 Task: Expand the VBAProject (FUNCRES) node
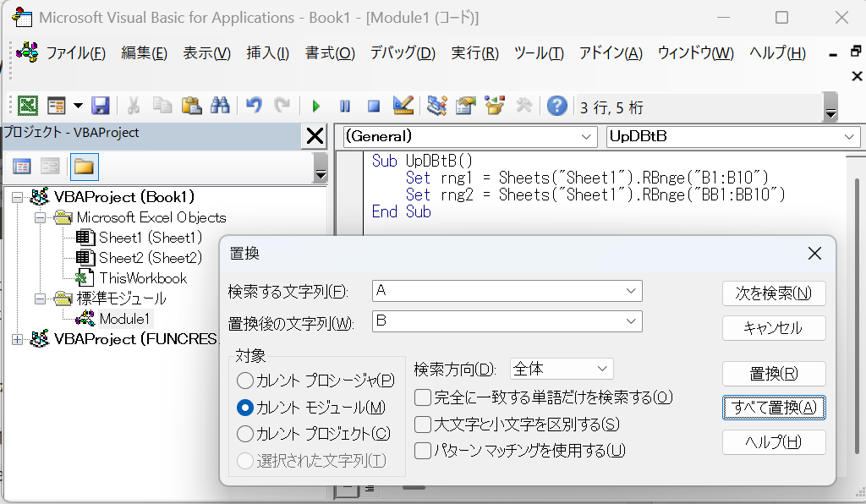pos(17,339)
